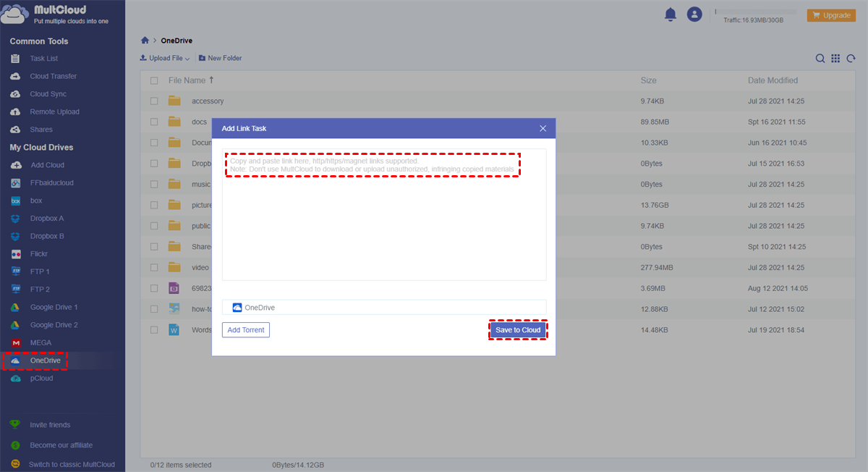Open the docs folder name
The width and height of the screenshot is (868, 472).
[x=199, y=122]
